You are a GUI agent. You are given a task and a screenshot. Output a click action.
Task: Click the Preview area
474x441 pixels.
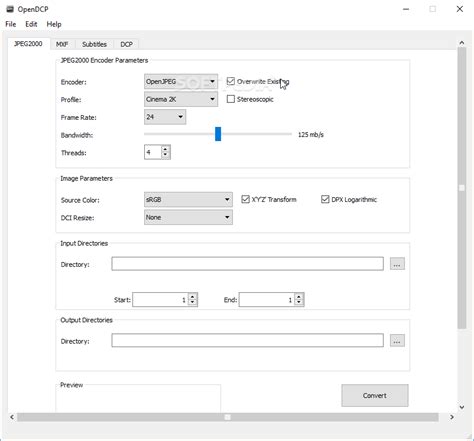[x=138, y=398]
